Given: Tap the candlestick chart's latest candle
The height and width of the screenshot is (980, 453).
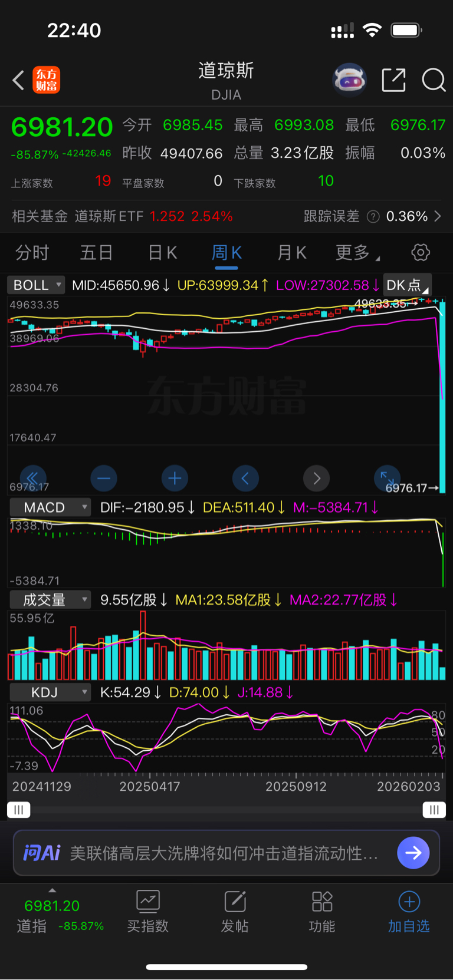Looking at the screenshot, I should pyautogui.click(x=442, y=396).
